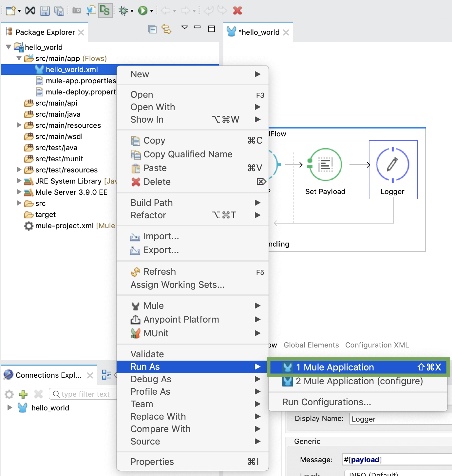
Task: Choose Validate in the context menu
Action: (x=193, y=354)
